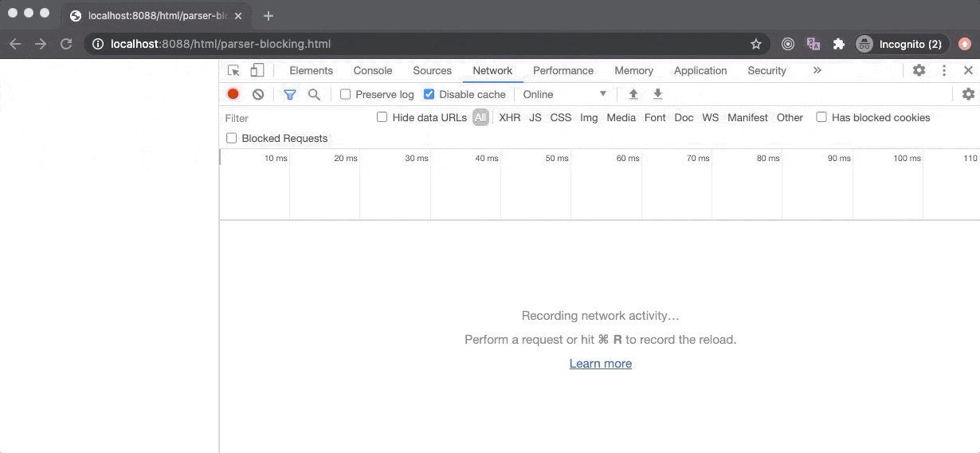The image size is (980, 453).
Task: Select the All request type filter
Action: click(x=480, y=117)
